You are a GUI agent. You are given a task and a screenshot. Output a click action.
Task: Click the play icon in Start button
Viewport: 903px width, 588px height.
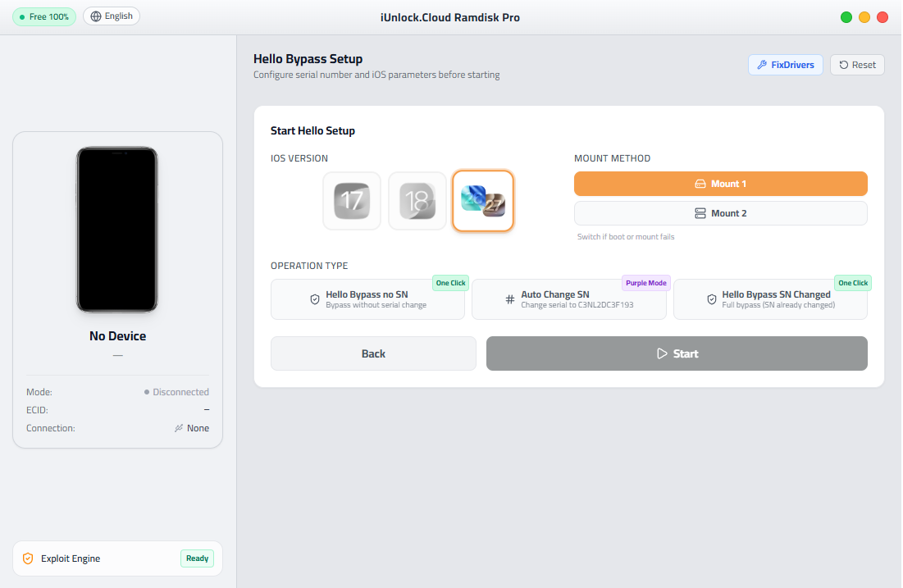pos(662,353)
